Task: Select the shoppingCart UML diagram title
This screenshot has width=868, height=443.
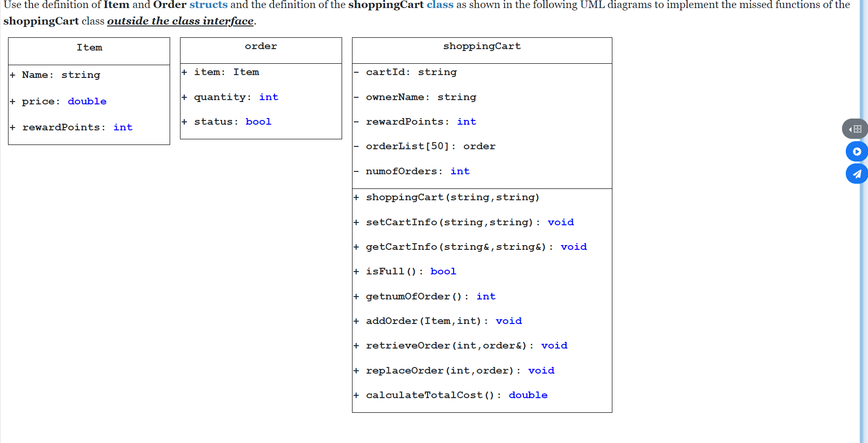Action: 481,46
